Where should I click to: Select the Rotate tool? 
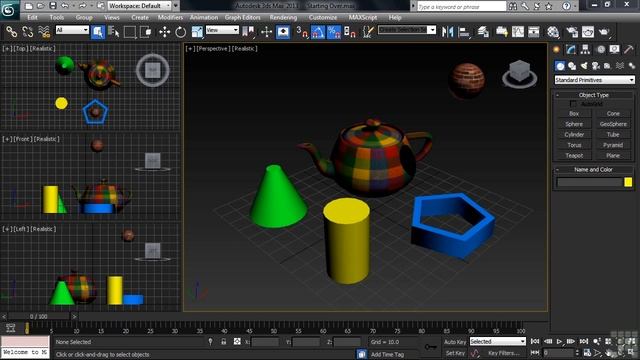click(180, 31)
